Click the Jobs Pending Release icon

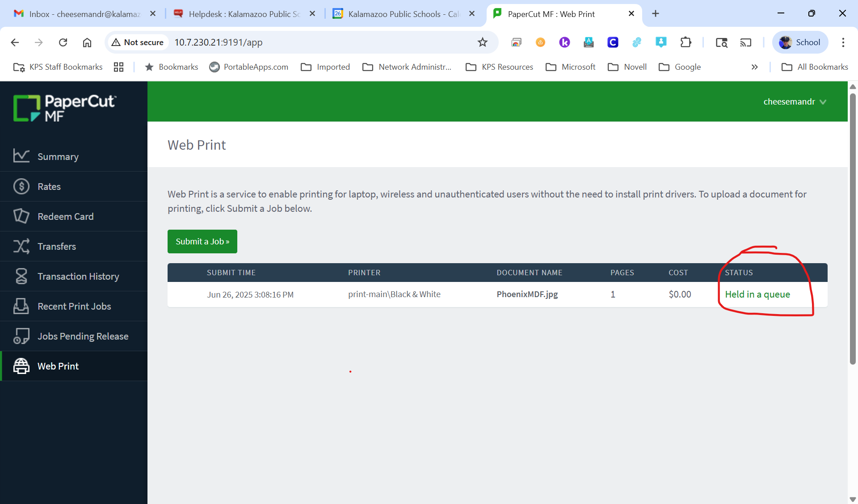tap(21, 336)
